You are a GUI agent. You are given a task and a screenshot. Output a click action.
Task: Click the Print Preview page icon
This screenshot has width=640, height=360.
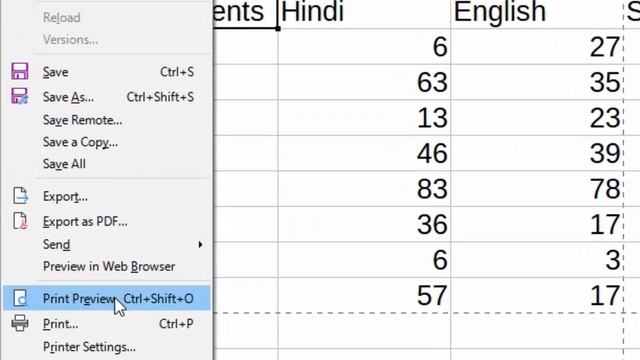coord(20,298)
